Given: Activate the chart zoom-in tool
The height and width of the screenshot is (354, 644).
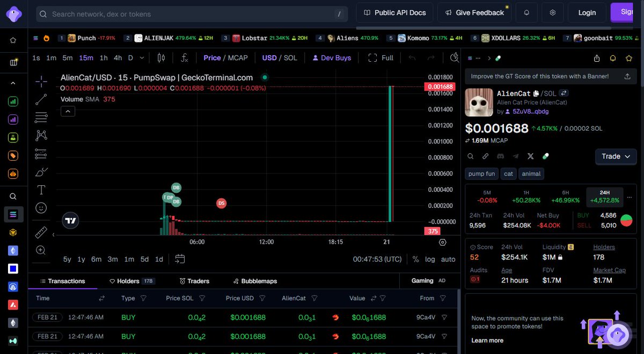Looking at the screenshot, I should tap(41, 250).
